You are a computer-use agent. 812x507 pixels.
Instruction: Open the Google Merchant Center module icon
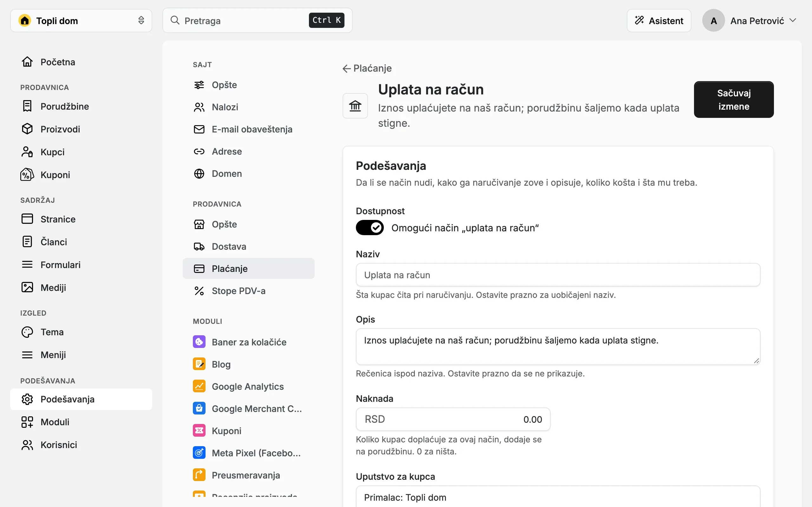199,408
